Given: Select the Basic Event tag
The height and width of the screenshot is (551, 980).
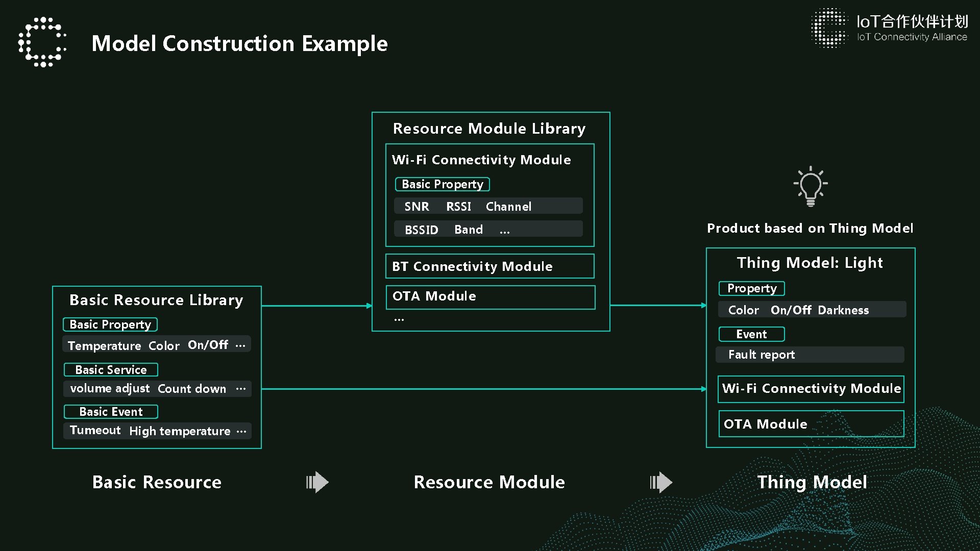Looking at the screenshot, I should click(x=111, y=412).
